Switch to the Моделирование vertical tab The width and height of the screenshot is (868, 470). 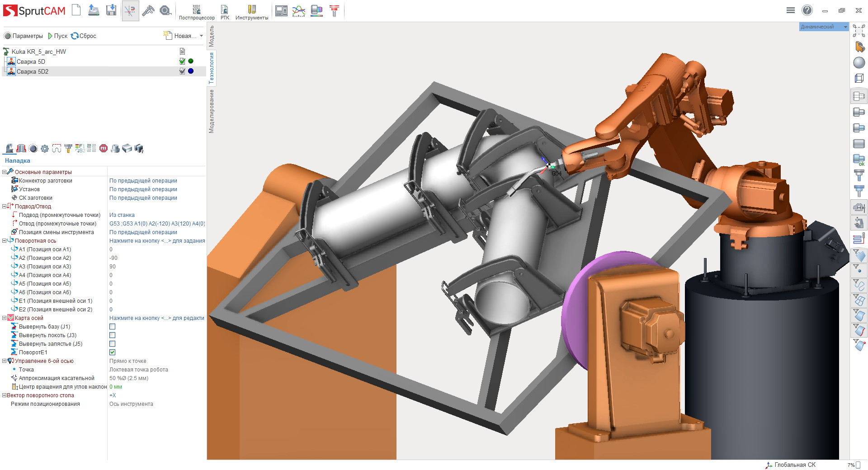(211, 111)
